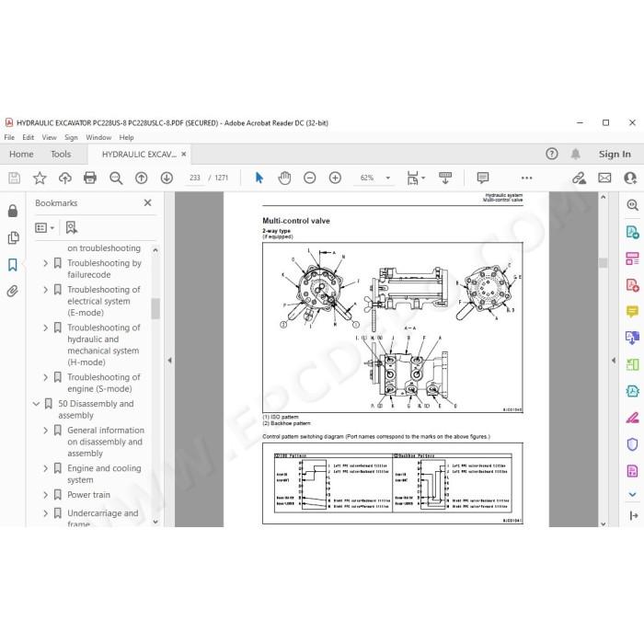Open the find text magnifier
This screenshot has height=644, width=644.
(116, 178)
